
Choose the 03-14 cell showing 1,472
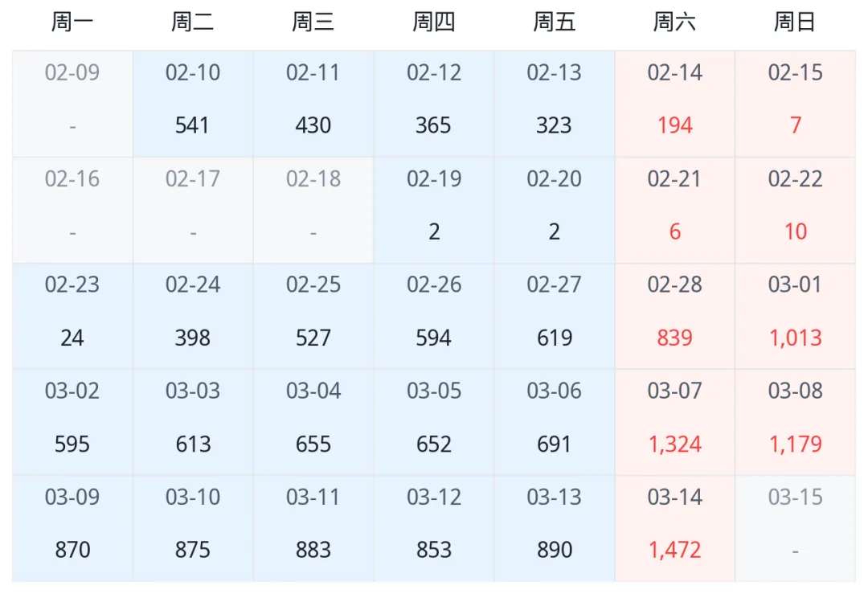[x=675, y=529]
